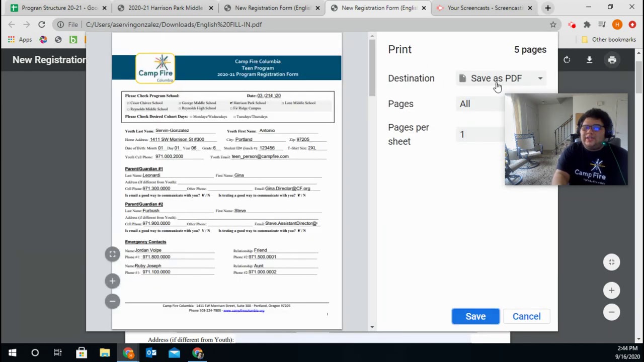
Task: Open the Destination dropdown showing Save as PDF
Action: click(x=501, y=78)
